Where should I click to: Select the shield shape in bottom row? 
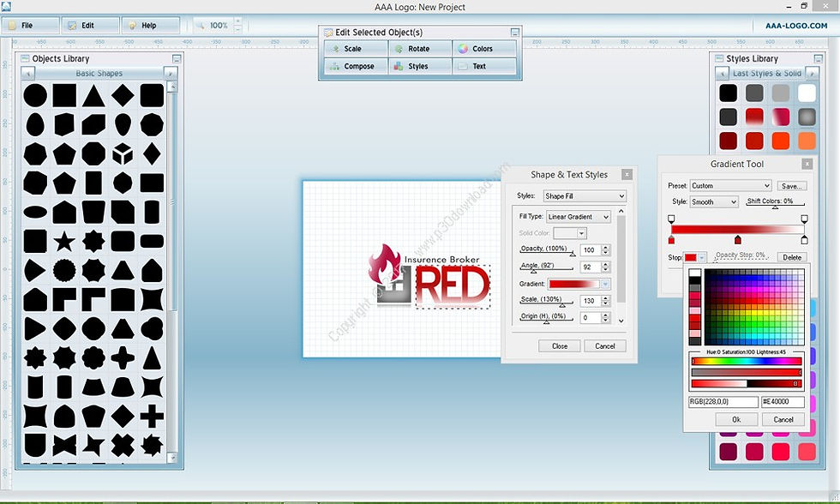coord(35,445)
